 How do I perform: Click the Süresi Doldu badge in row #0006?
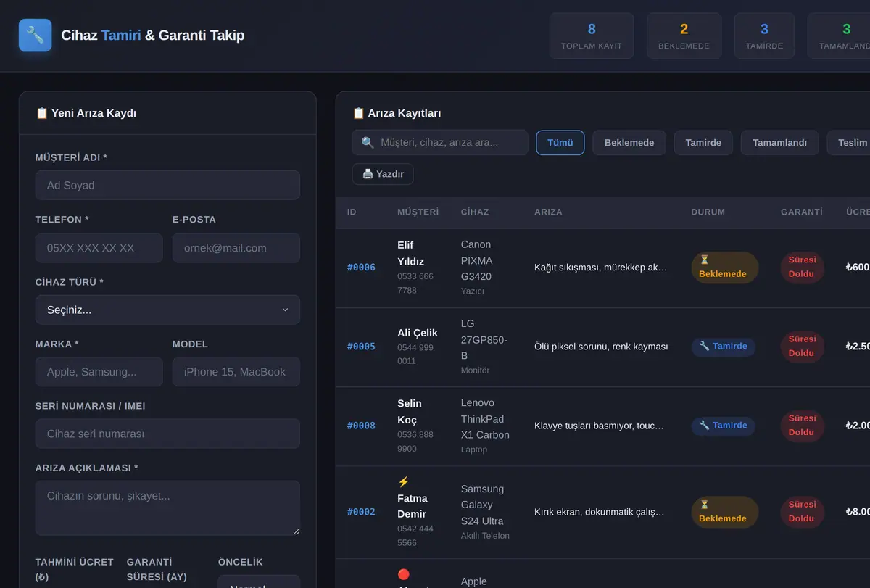pyautogui.click(x=802, y=268)
